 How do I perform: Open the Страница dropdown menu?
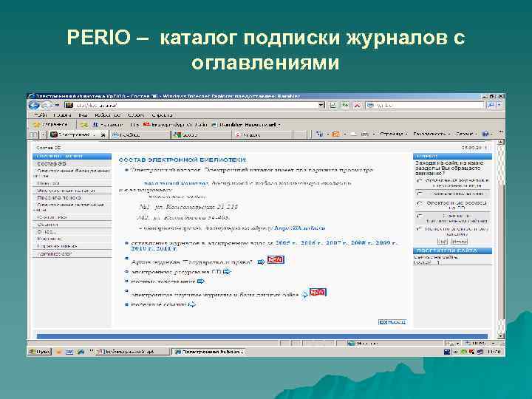pyautogui.click(x=393, y=134)
